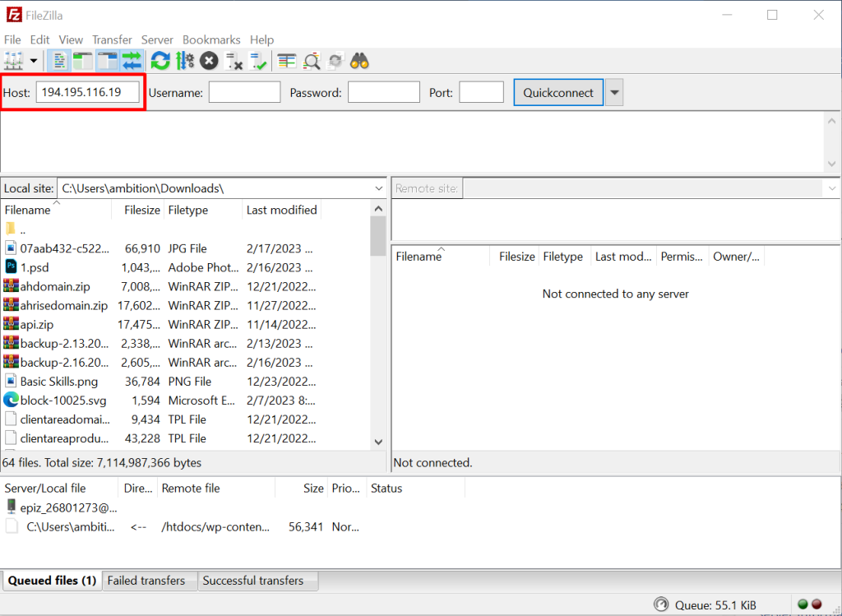The width and height of the screenshot is (842, 616).
Task: Open Quickconnect history dropdown arrow
Action: coord(614,92)
